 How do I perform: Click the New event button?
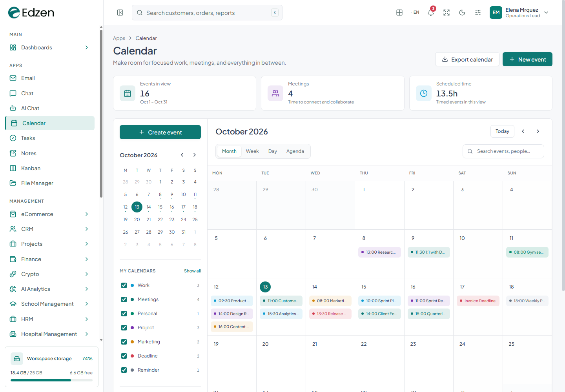click(x=527, y=59)
